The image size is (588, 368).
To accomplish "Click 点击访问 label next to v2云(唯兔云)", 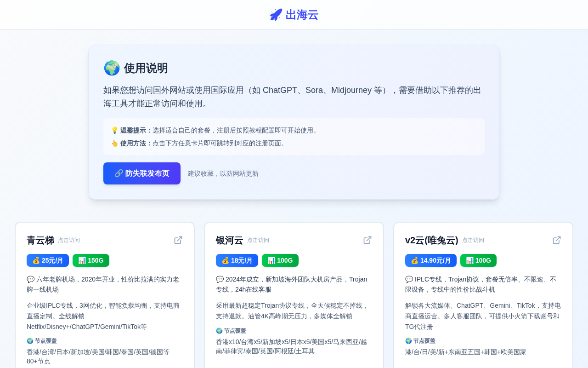I will coord(473,240).
